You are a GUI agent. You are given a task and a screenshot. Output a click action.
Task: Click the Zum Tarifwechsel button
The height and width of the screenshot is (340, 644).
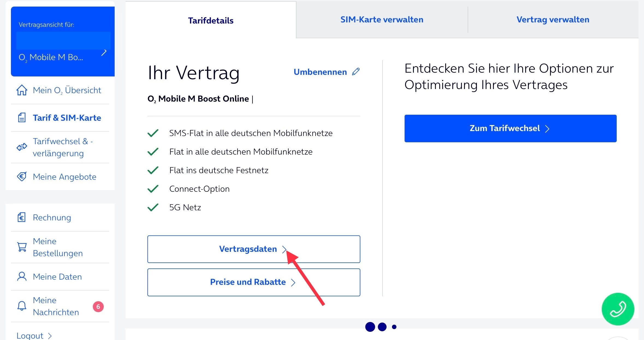510,128
